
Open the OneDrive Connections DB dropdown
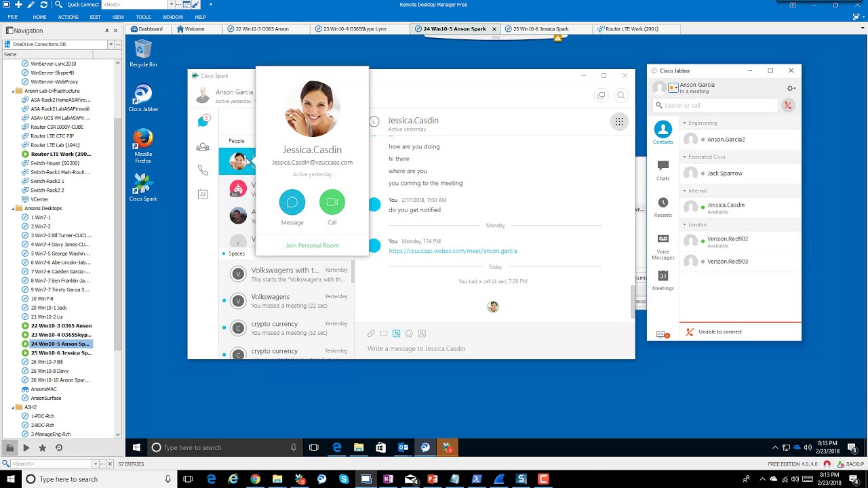111,44
